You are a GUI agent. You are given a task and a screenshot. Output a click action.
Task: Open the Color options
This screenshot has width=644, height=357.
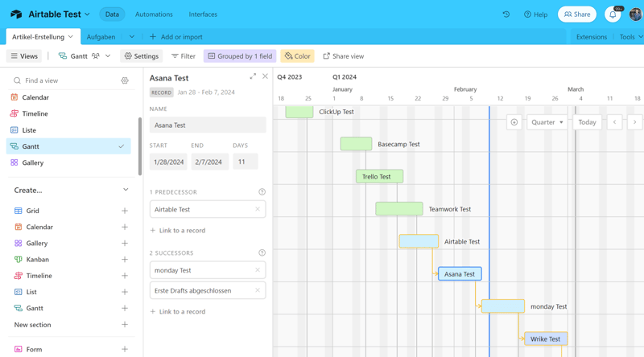[297, 56]
